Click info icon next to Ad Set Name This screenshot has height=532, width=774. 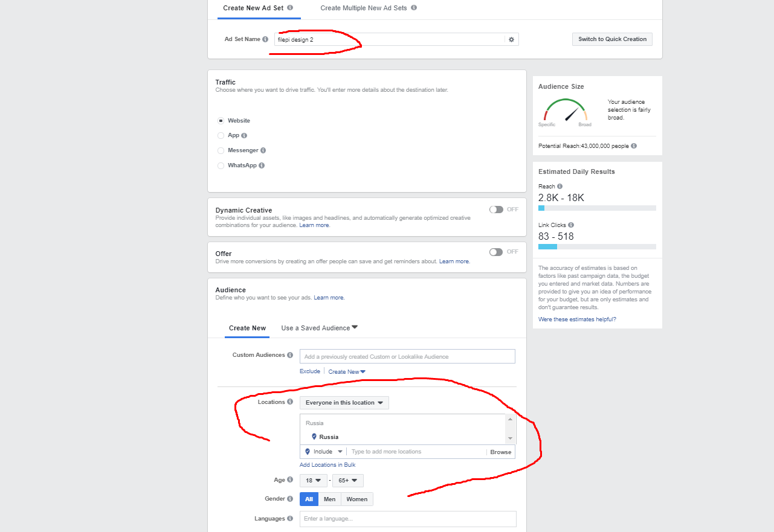(x=265, y=39)
